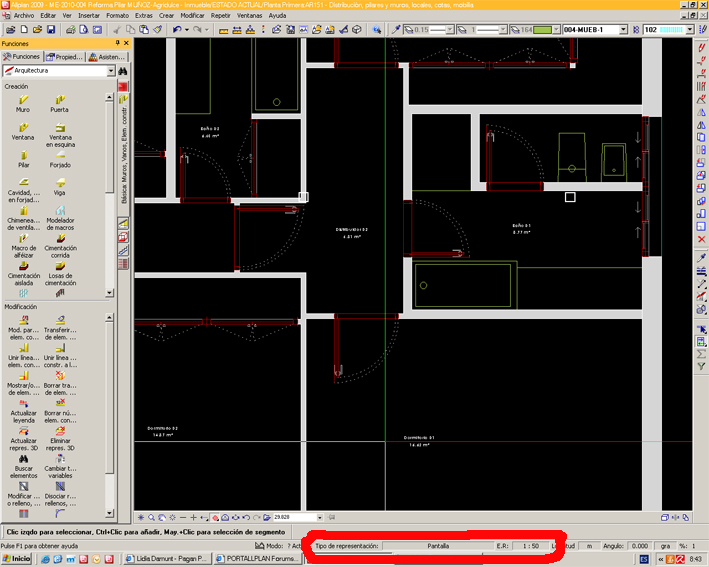This screenshot has width=709, height=567.
Task: Open the layer 004-MUEB-1 dropdown
Action: (623, 29)
